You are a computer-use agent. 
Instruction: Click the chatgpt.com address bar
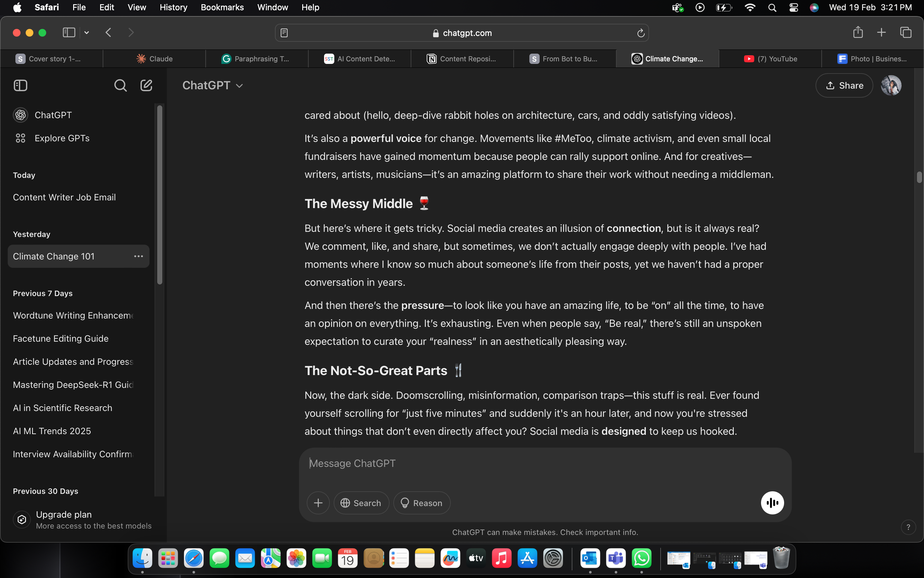coord(462,33)
